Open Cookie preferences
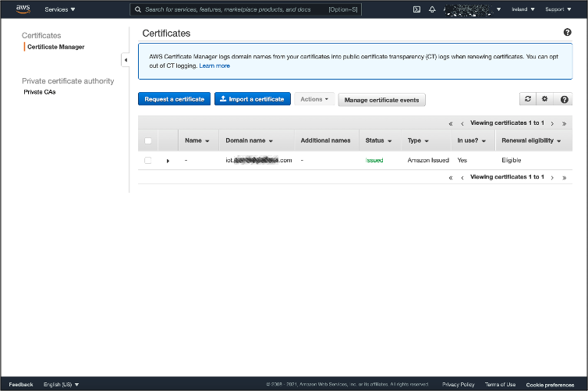The height and width of the screenshot is (391, 588). click(x=550, y=385)
